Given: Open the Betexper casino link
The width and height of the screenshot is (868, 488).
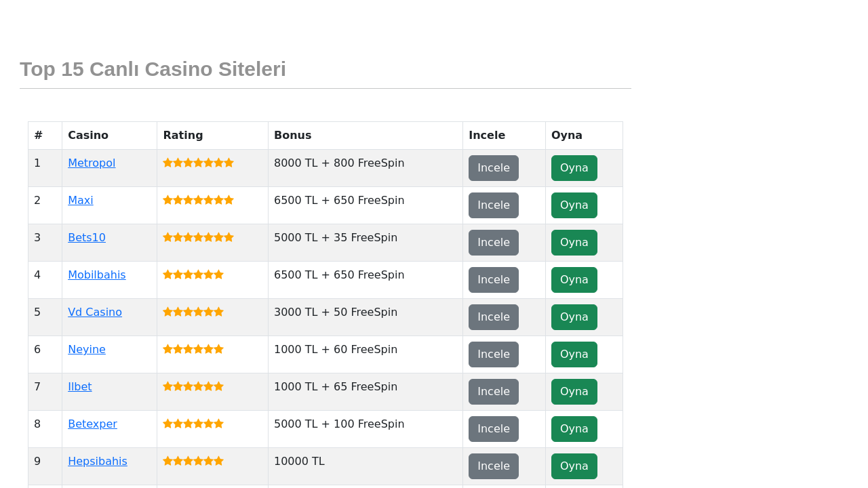Looking at the screenshot, I should (92, 424).
